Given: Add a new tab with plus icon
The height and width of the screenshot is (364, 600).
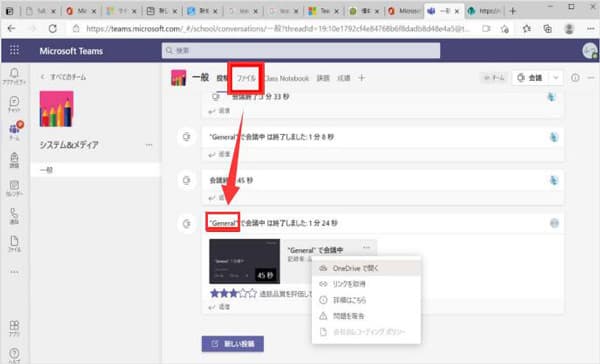Looking at the screenshot, I should point(361,78).
